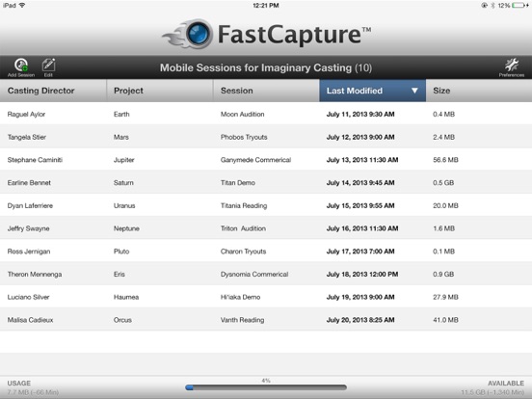
Task: Open Ganymede Commerical session
Action: coord(255,160)
